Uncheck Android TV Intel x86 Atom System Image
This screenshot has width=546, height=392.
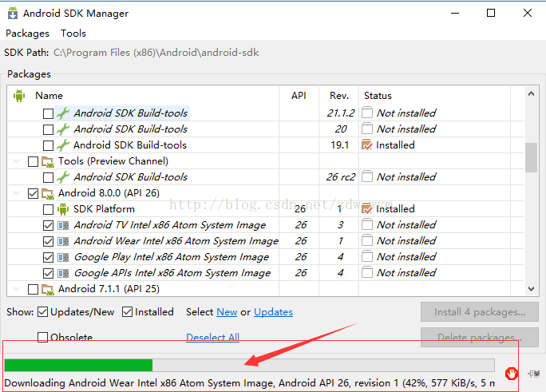coord(48,226)
